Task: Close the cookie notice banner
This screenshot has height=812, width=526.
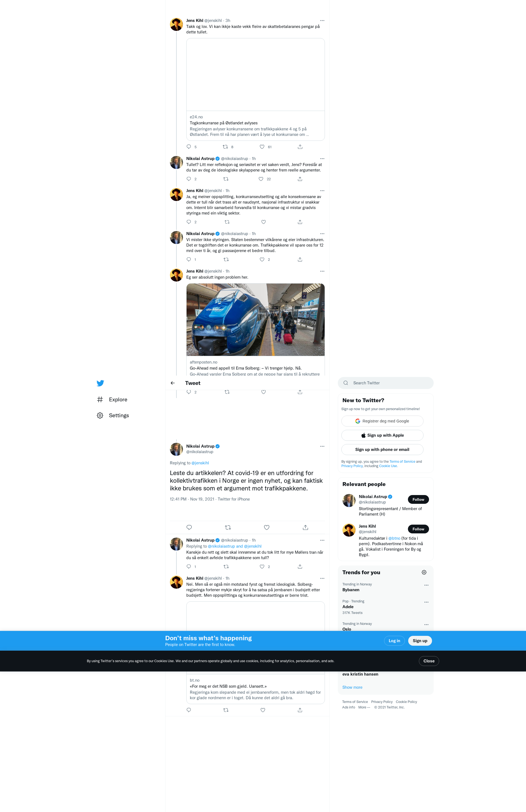Action: tap(428, 661)
